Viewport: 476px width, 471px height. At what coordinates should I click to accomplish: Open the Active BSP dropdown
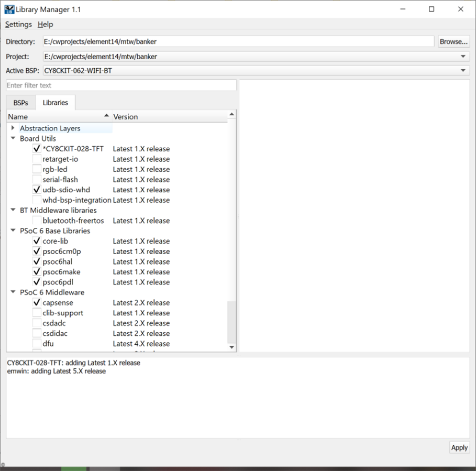[x=256, y=71]
